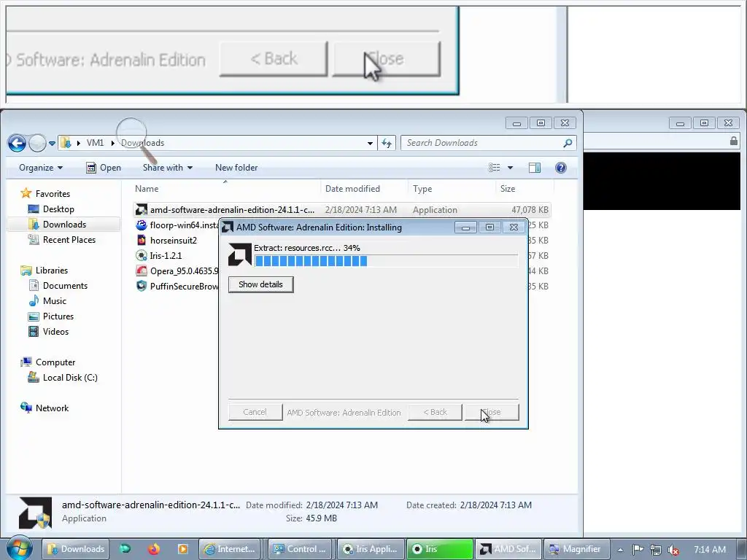Open Pictures library
747x560 pixels.
point(52,316)
